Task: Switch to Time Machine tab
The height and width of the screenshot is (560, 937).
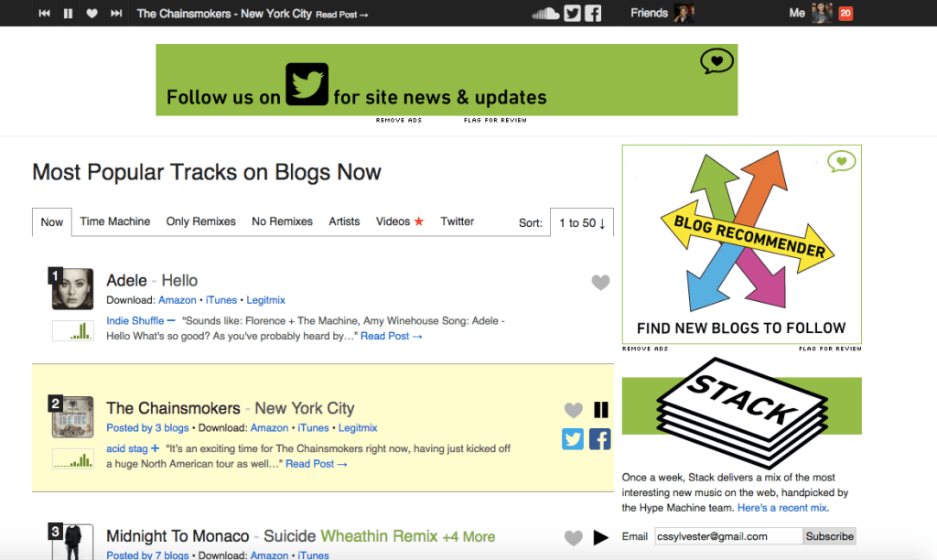Action: coord(114,221)
